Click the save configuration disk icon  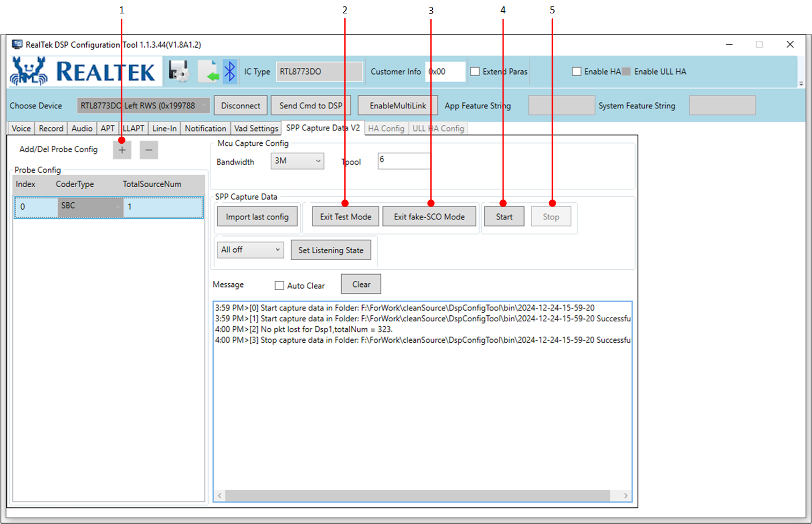coord(179,71)
